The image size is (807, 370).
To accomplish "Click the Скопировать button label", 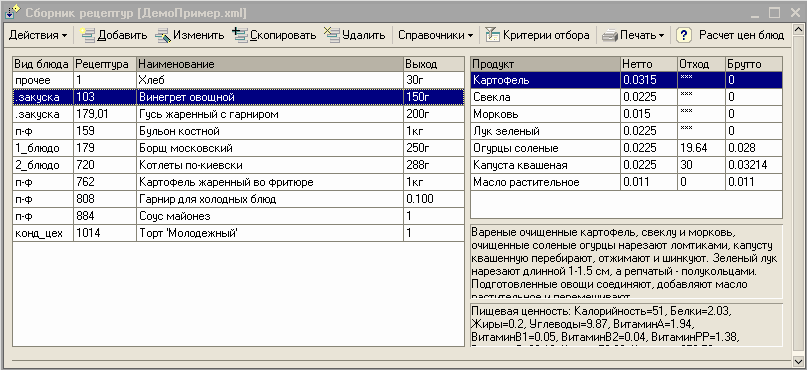I will tap(283, 35).
